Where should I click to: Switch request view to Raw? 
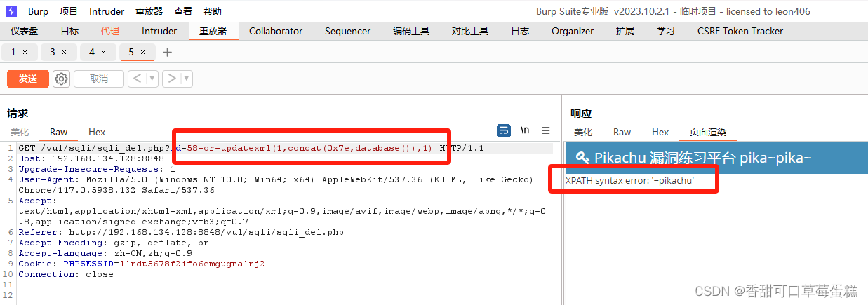tap(59, 132)
